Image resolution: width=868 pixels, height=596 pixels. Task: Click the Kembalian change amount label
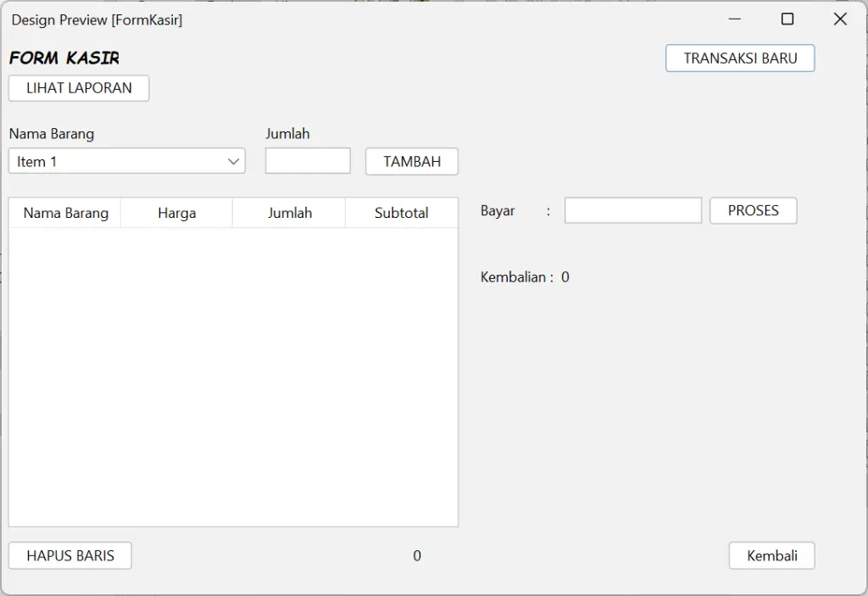click(525, 277)
